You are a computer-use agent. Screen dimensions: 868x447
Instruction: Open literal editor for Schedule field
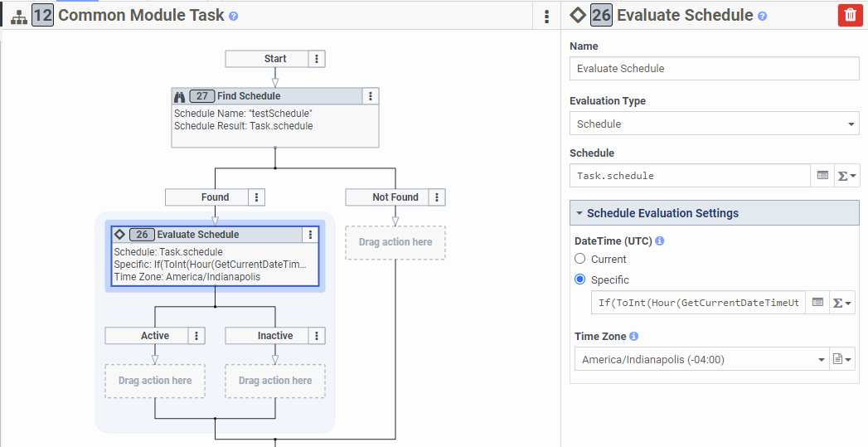click(x=822, y=176)
